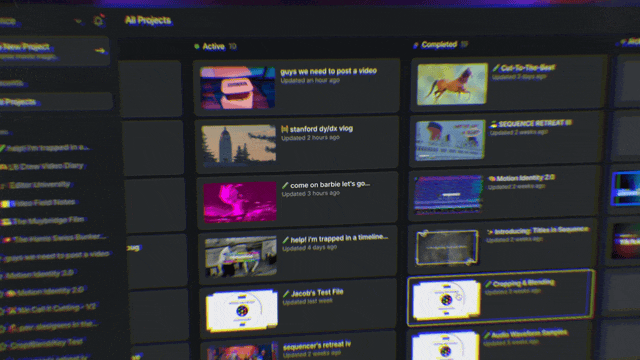
Task: Click the Completed status icon
Action: point(416,45)
